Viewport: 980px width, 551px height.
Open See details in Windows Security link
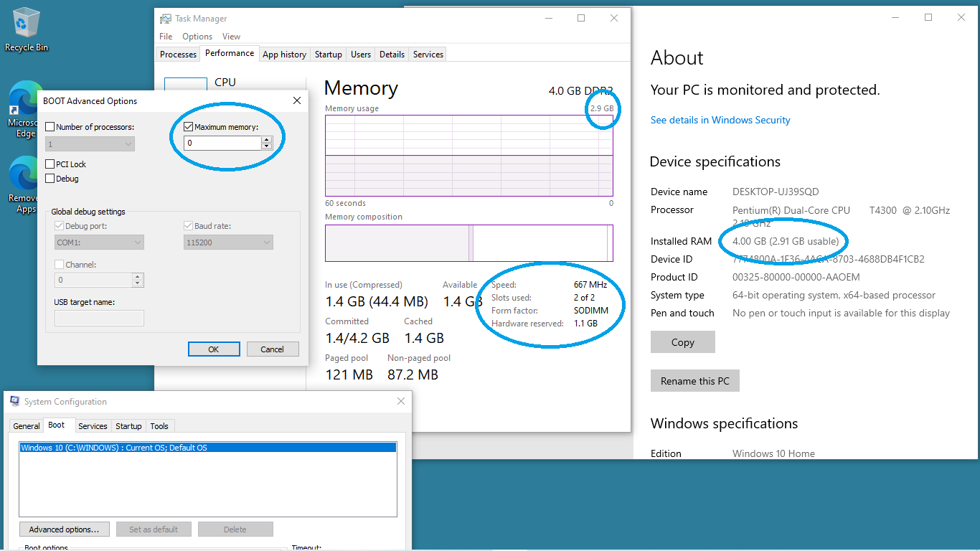pos(720,121)
